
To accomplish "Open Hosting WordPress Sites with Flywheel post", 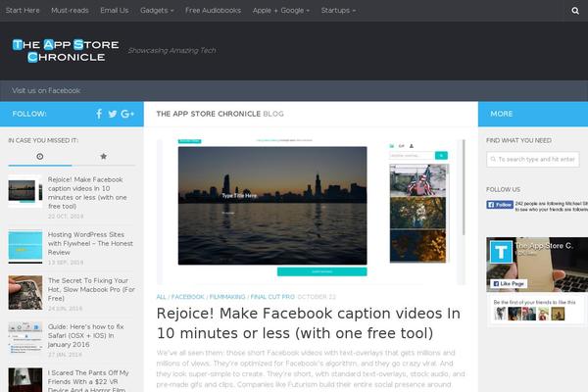I will pyautogui.click(x=90, y=243).
